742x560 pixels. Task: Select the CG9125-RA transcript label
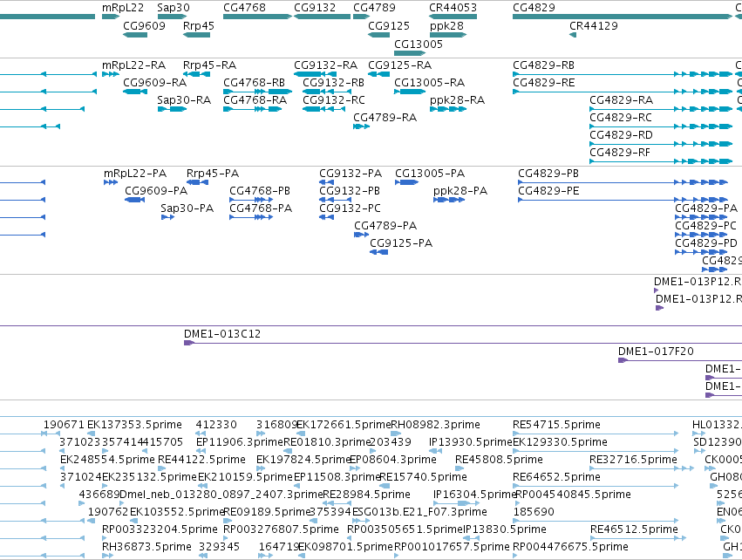[x=400, y=65]
